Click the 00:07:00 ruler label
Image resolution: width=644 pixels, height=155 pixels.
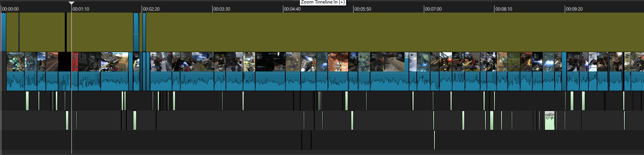point(433,9)
